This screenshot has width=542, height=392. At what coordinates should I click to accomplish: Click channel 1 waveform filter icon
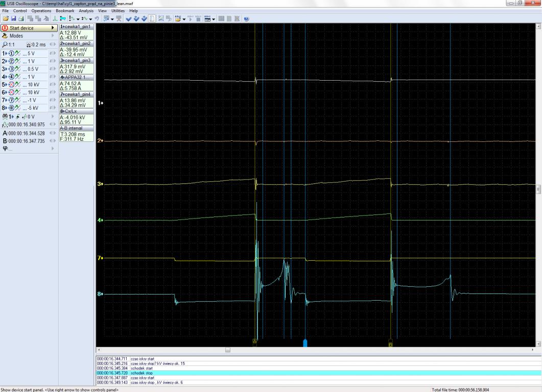pyautogui.click(x=18, y=54)
